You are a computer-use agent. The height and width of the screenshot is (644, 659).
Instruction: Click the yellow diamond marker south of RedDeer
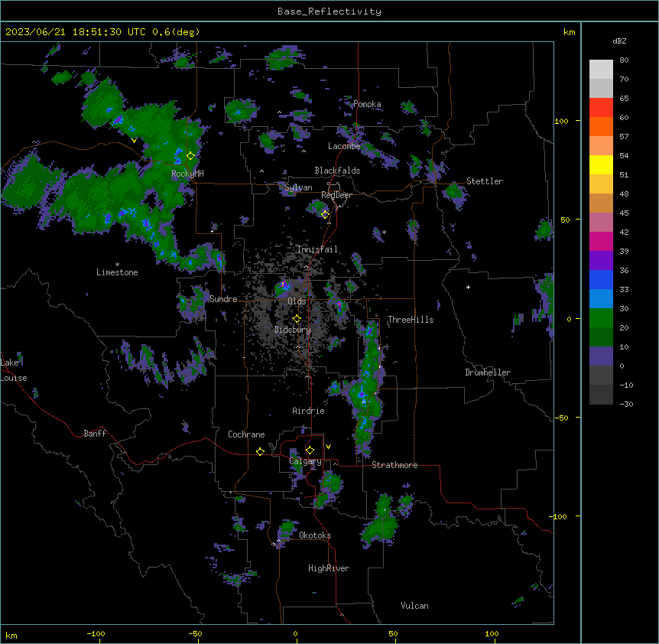pos(325,214)
